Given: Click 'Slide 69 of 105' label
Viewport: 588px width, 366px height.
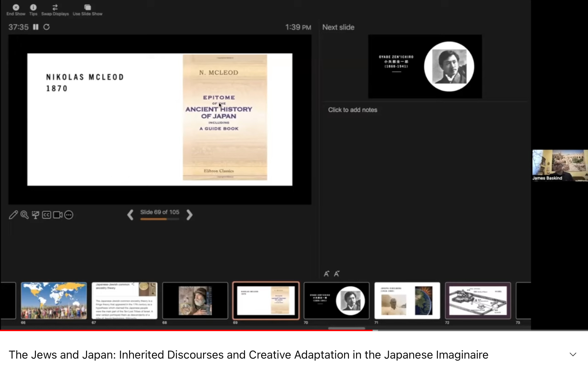Looking at the screenshot, I should pos(160,212).
